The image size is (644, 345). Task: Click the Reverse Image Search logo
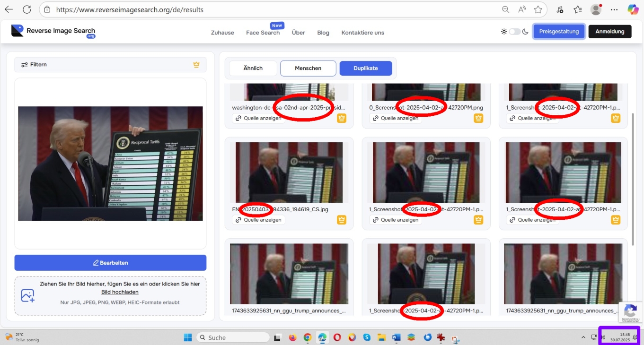pyautogui.click(x=53, y=31)
